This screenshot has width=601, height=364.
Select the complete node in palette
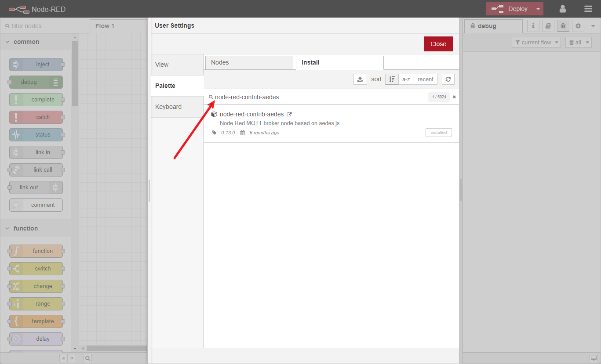pos(36,100)
